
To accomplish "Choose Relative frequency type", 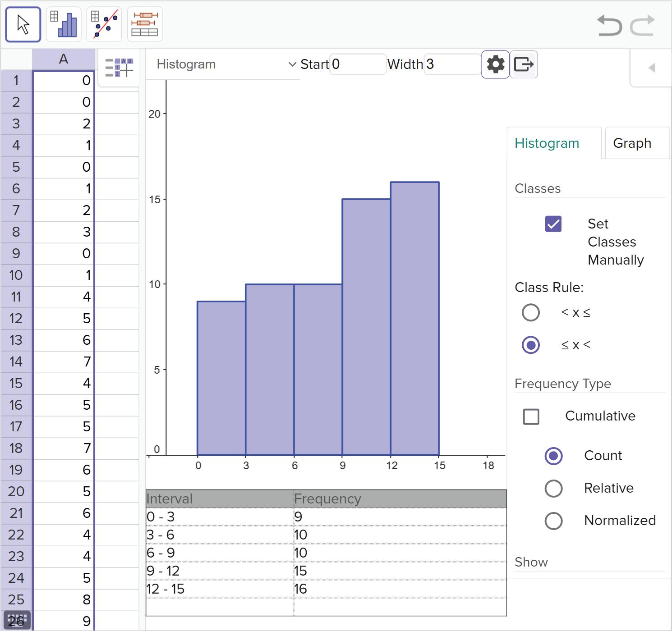I will coord(553,488).
